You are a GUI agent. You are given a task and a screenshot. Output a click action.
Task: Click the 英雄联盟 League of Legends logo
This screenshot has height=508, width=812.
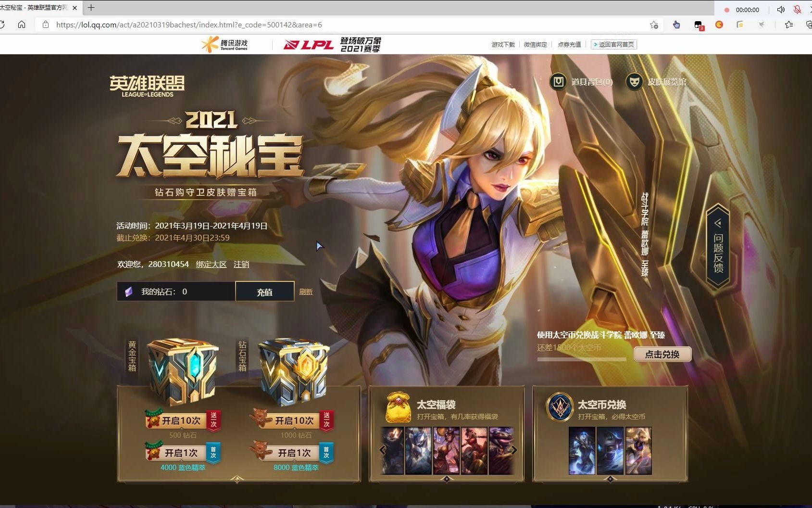coord(147,86)
